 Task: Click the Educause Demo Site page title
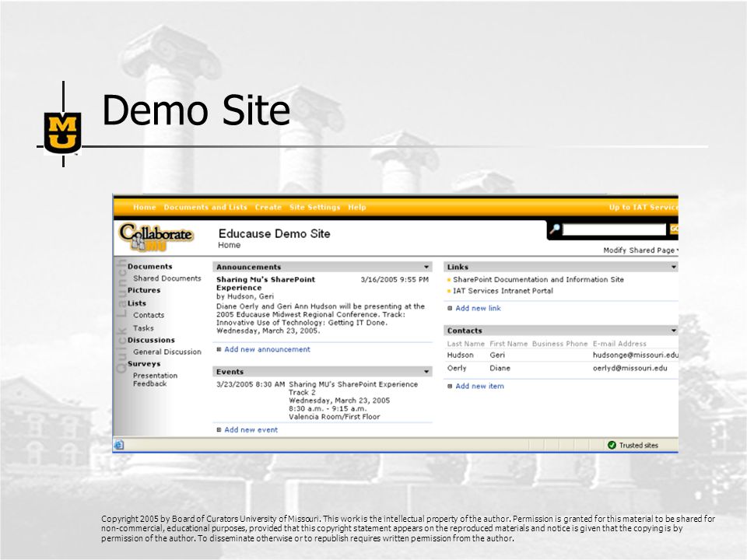[274, 234]
